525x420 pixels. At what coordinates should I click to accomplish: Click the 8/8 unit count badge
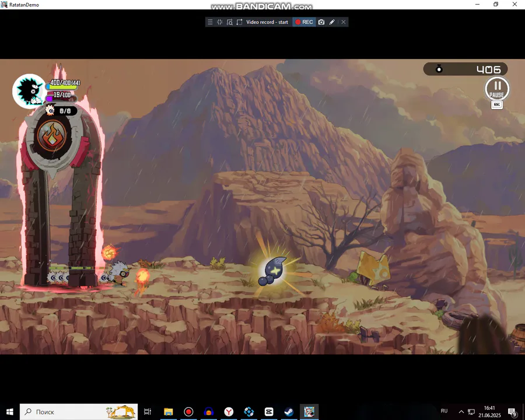pyautogui.click(x=61, y=110)
